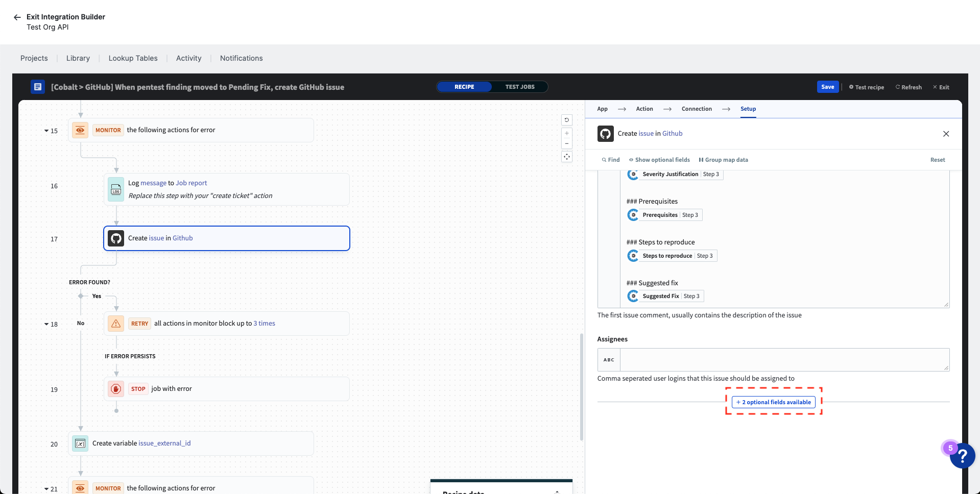Image resolution: width=980 pixels, height=494 pixels.
Task: Toggle Group map data
Action: 723,160
